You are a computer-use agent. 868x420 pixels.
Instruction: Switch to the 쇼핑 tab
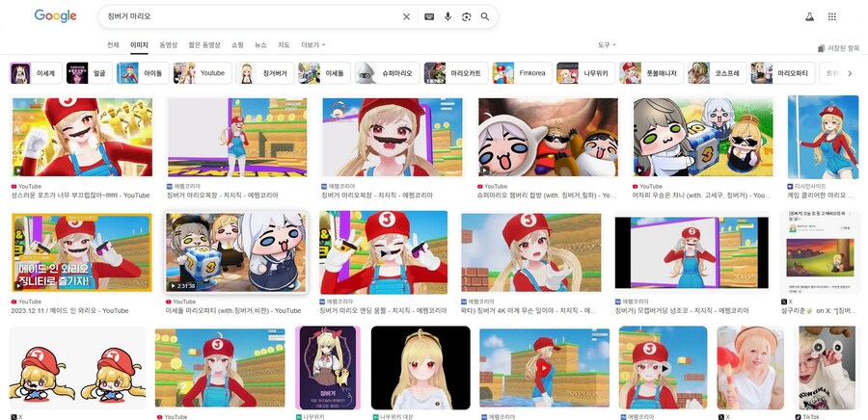237,44
